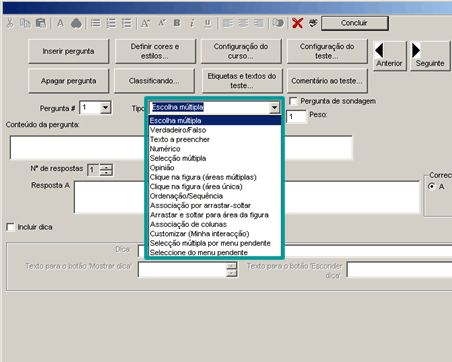Viewport: 452px width, 362px height.
Task: Click the icon left of the red X
Action: point(278,23)
